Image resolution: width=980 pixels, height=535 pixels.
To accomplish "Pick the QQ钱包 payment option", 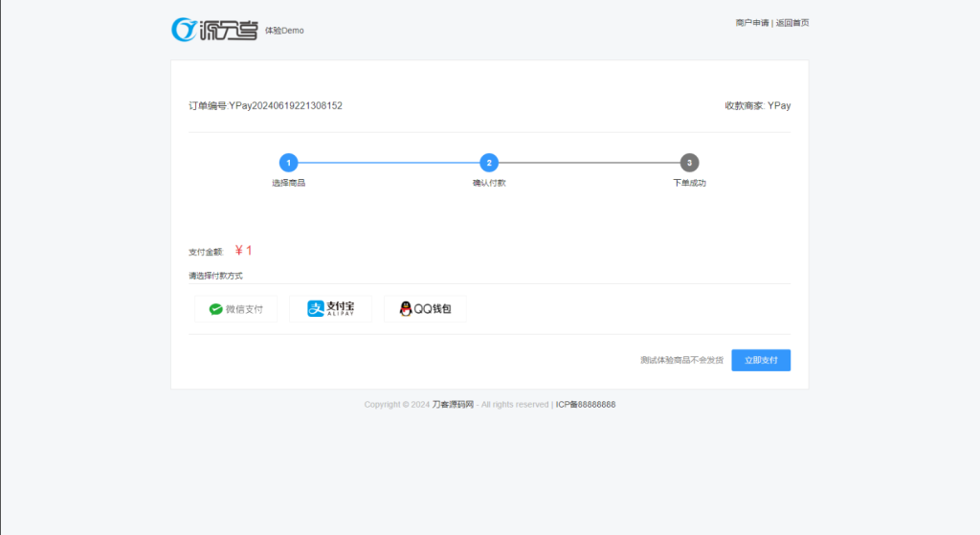I will pos(425,309).
